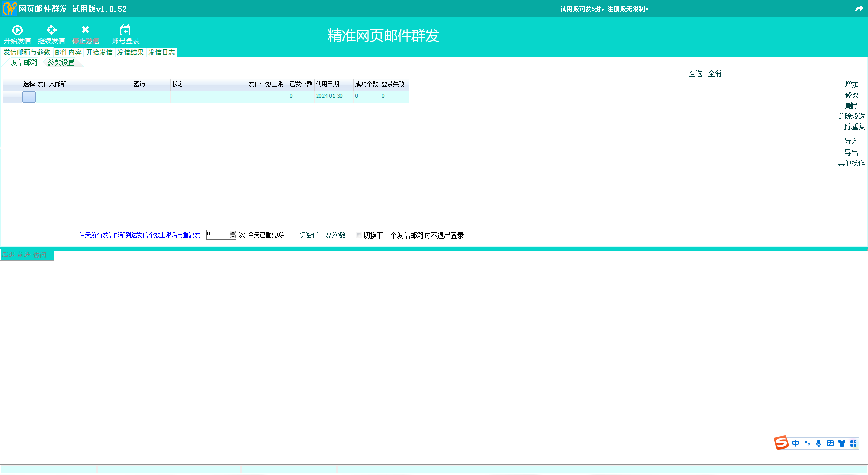The image size is (868, 475).
Task: Click the 密码 column header
Action: pyautogui.click(x=151, y=84)
